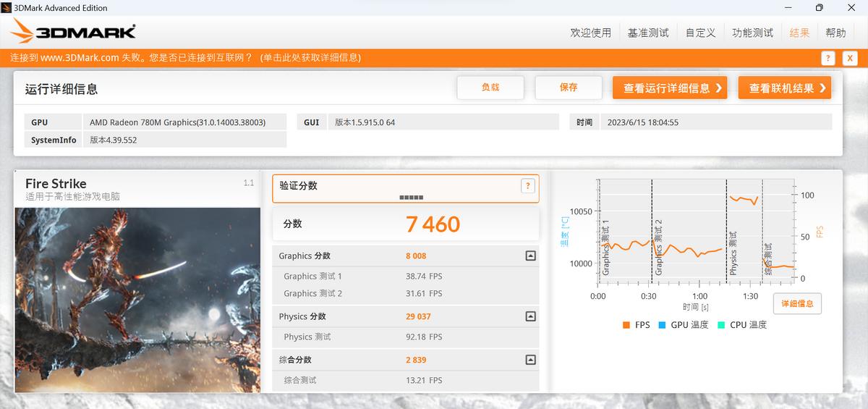Click the 3DMark logo in the header
Screen dimensions: 868x409
point(73,31)
